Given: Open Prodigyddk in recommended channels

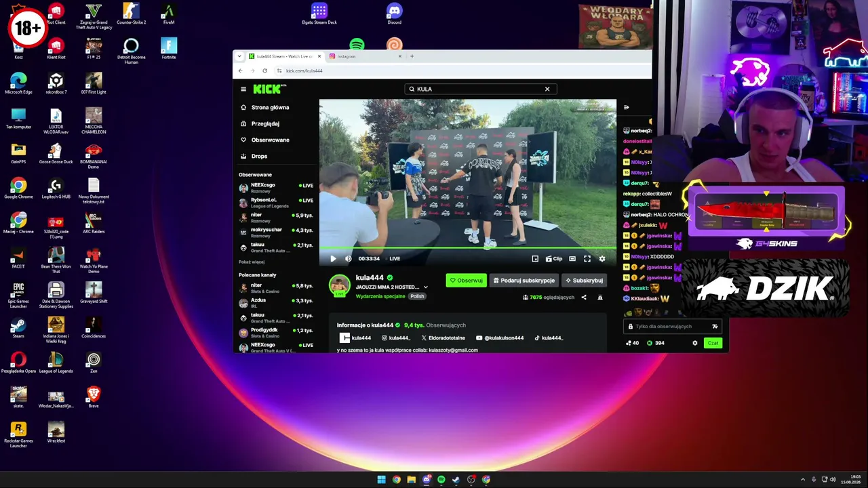Looking at the screenshot, I should [276, 332].
